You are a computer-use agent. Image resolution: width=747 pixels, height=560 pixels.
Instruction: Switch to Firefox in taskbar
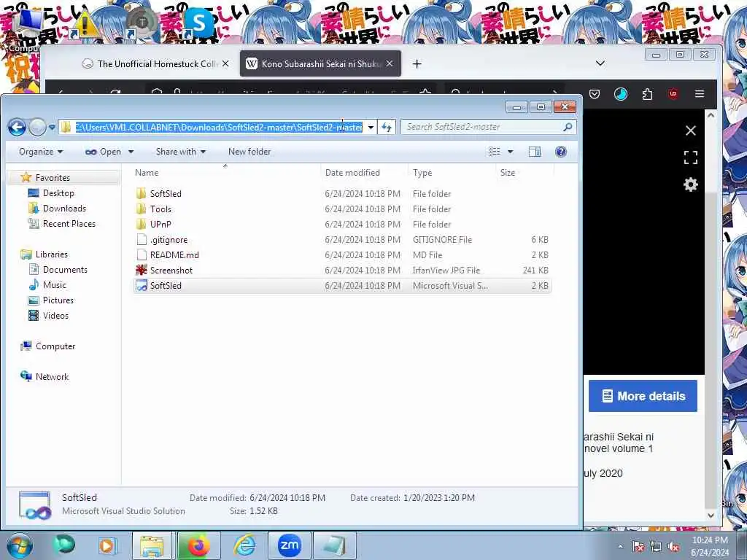point(198,545)
